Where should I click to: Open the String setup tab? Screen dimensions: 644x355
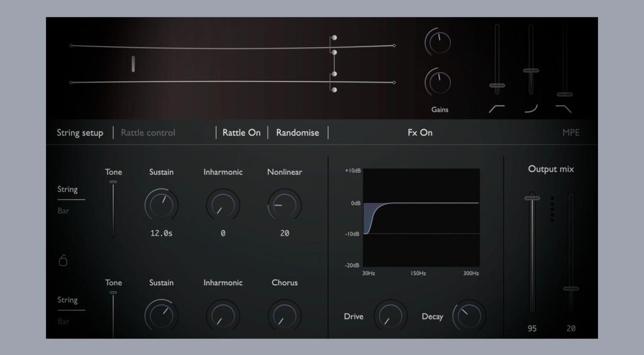(x=80, y=133)
